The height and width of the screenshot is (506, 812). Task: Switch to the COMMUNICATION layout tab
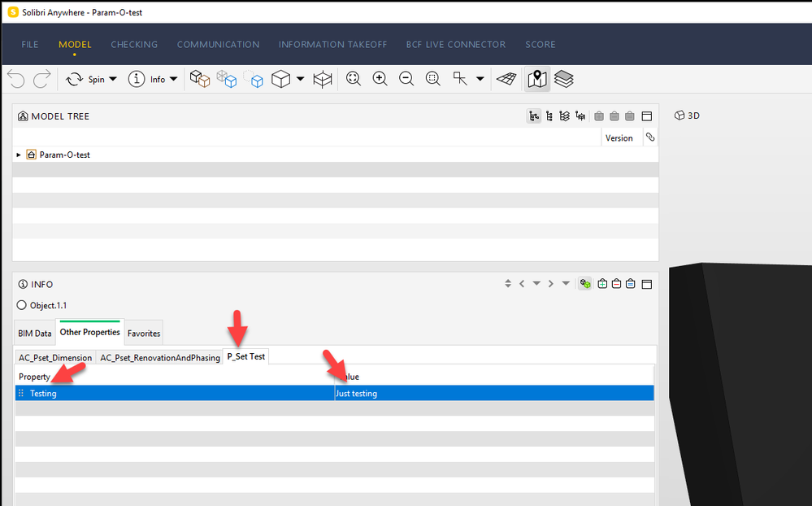click(218, 45)
